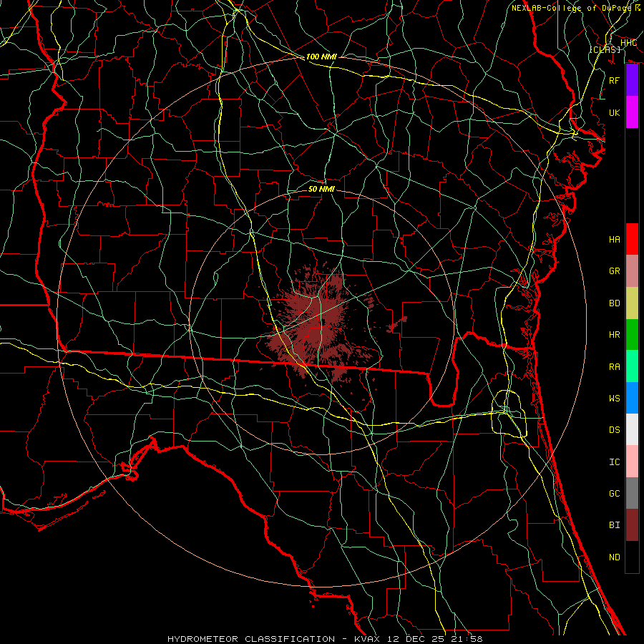Click the (CLAS) units label
The image size is (644, 644).
coord(605,49)
